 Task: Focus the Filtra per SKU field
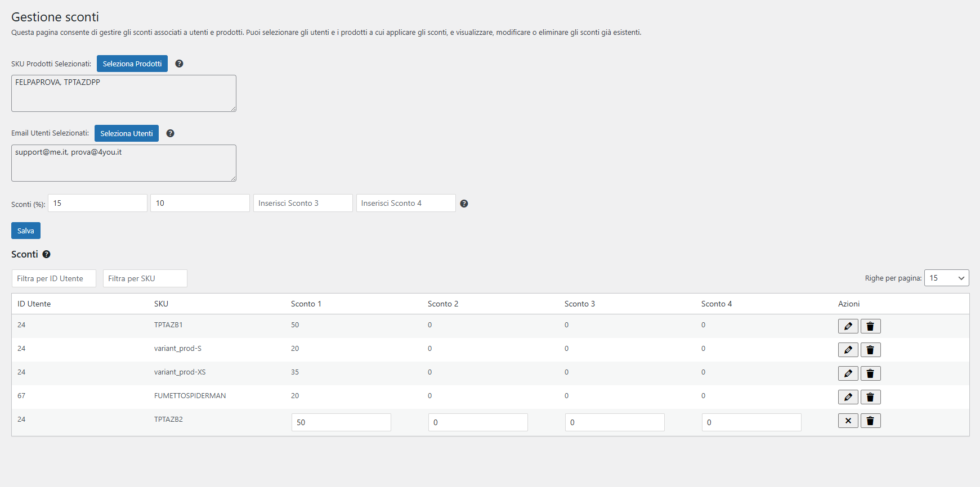[x=145, y=278]
